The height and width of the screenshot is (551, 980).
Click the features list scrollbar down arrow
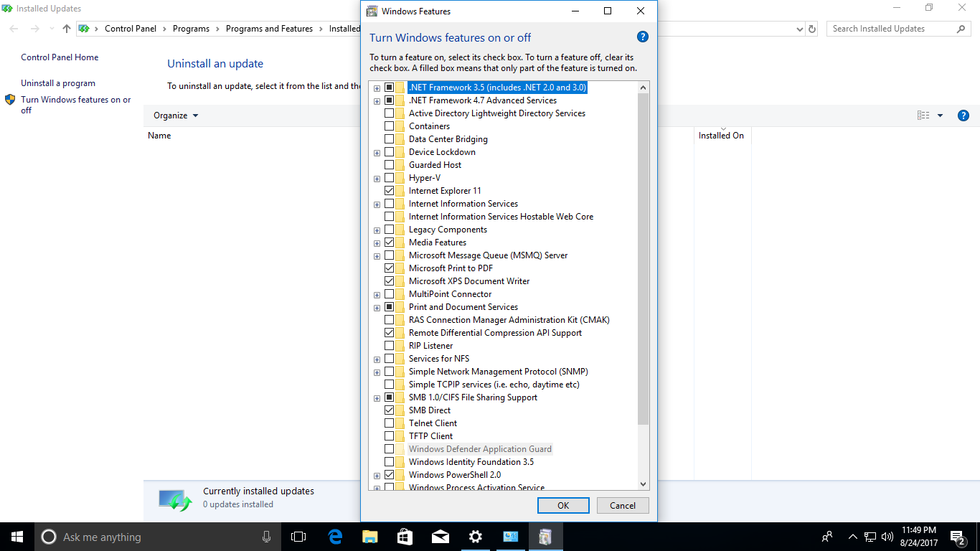point(643,484)
